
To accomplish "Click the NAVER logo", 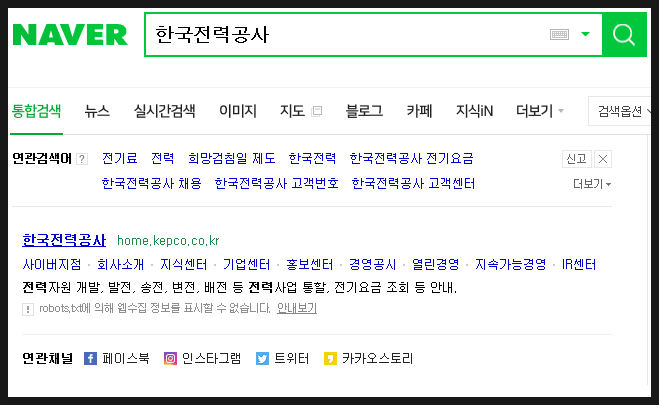I will tap(70, 34).
